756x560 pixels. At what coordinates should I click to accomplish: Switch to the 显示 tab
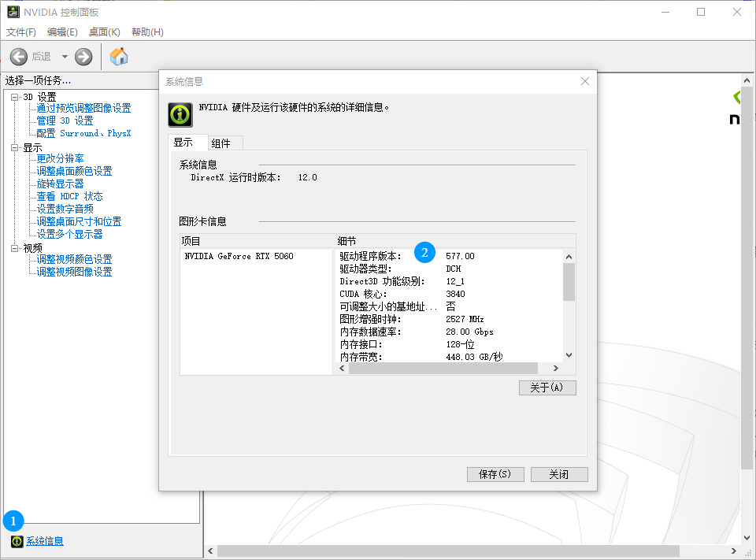(x=188, y=143)
